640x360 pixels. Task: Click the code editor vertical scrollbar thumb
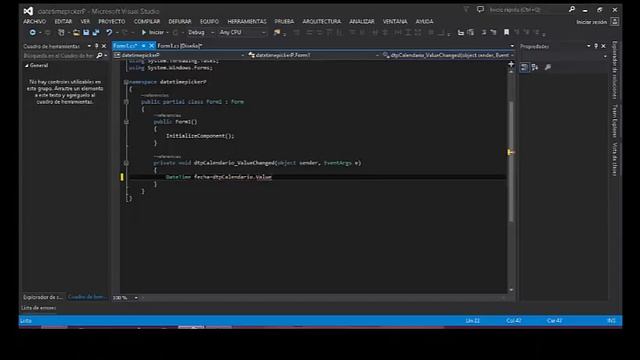pos(511,161)
